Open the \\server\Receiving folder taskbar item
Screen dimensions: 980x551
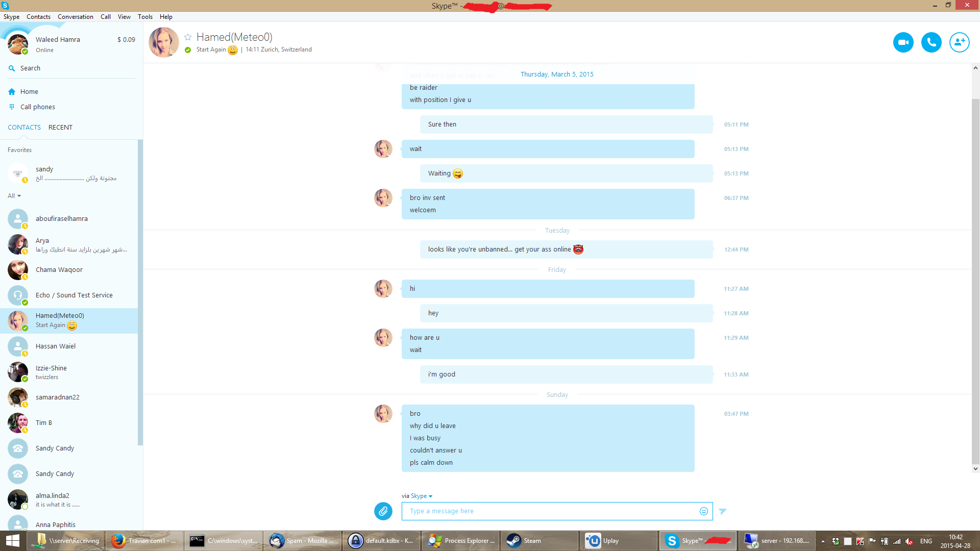pyautogui.click(x=65, y=541)
